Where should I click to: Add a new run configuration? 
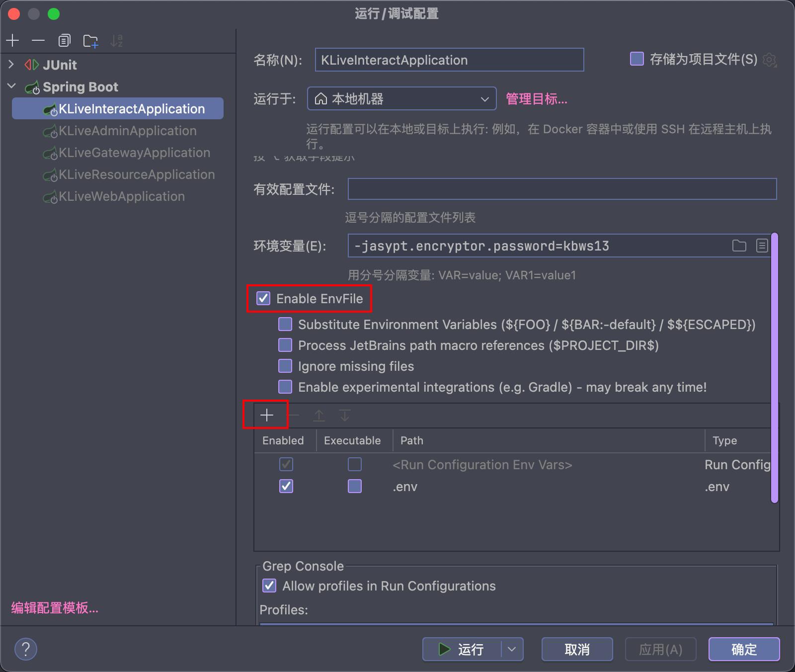tap(13, 40)
